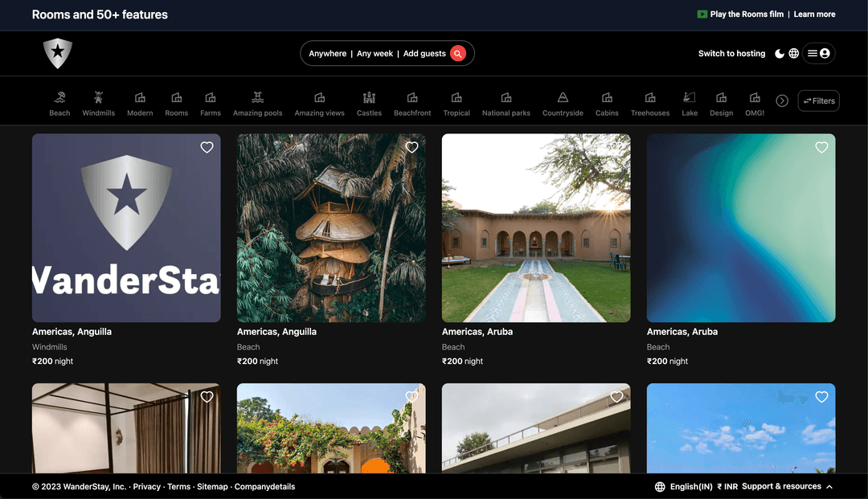Select the Modern category
868x499 pixels.
coord(140,104)
